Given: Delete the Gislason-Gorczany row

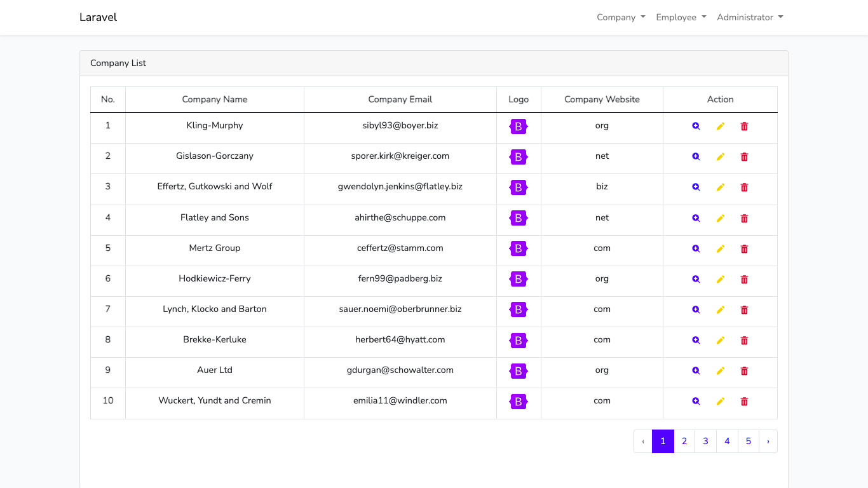Looking at the screenshot, I should tap(744, 157).
